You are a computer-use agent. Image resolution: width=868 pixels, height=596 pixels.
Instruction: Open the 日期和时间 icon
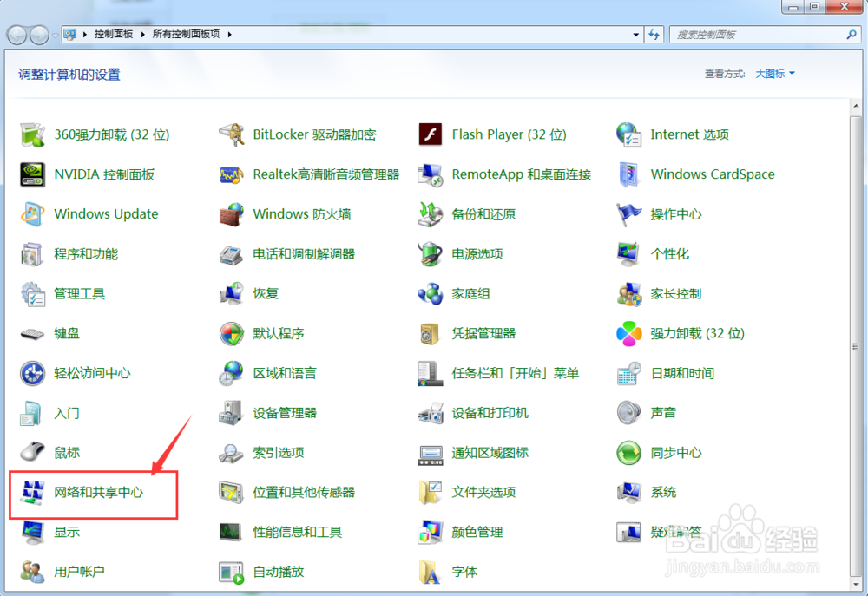tap(628, 374)
